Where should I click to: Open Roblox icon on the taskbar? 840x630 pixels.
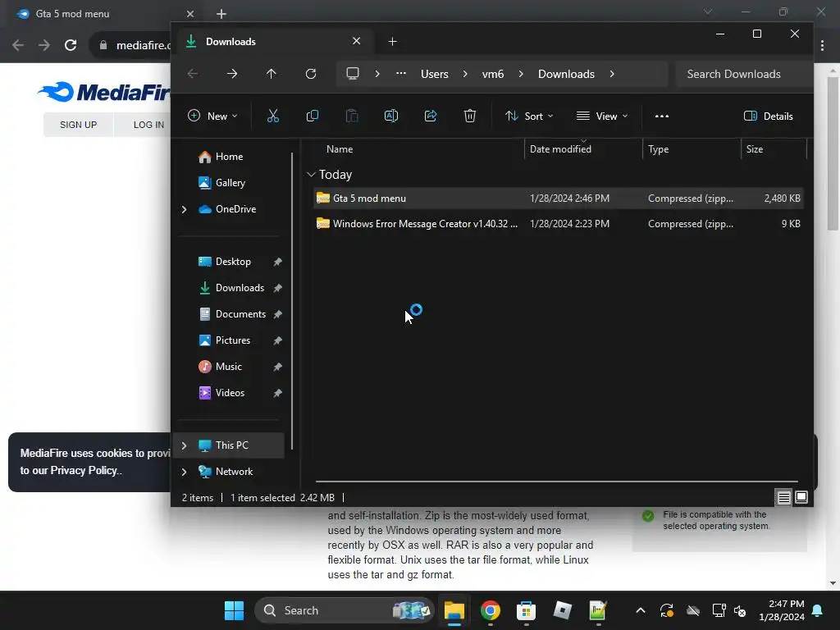pyautogui.click(x=562, y=610)
